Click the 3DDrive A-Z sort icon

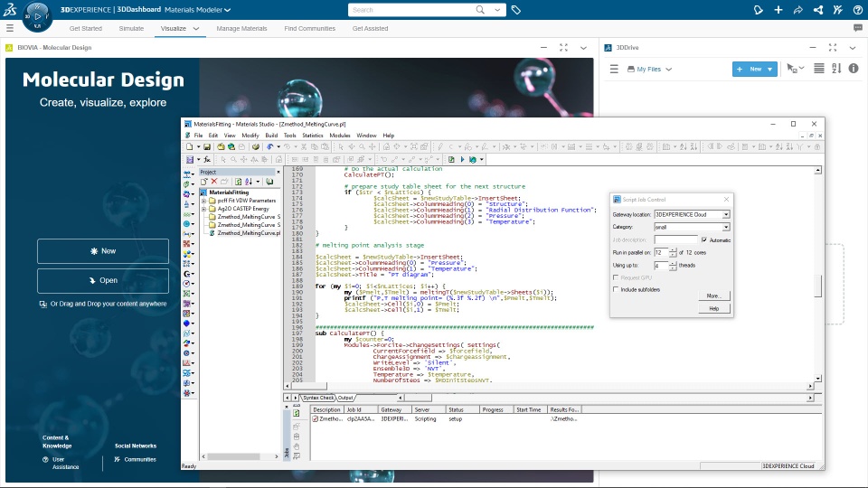836,69
